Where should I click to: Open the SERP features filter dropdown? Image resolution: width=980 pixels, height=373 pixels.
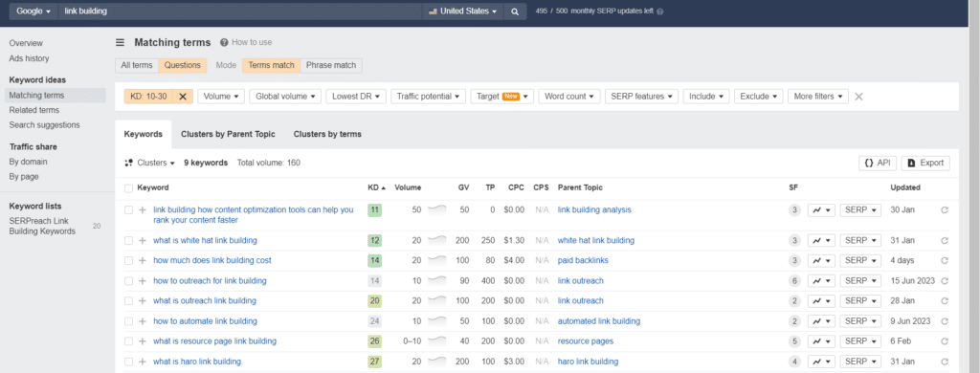[x=641, y=97]
